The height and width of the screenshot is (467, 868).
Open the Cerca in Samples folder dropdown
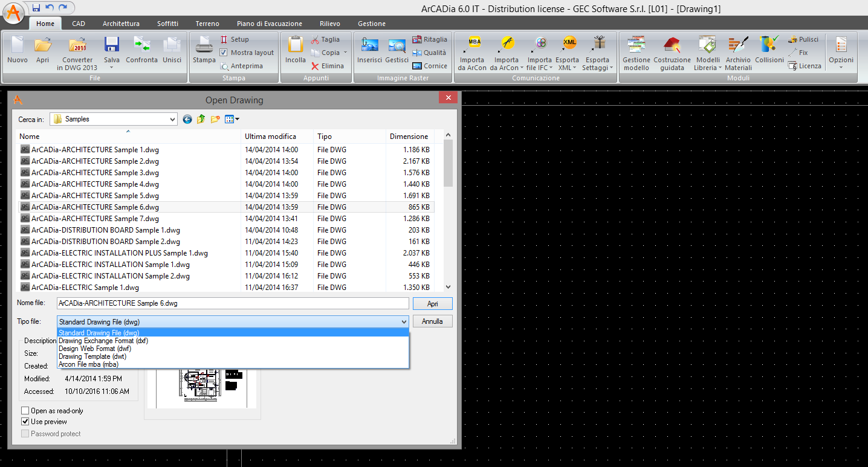coord(173,120)
